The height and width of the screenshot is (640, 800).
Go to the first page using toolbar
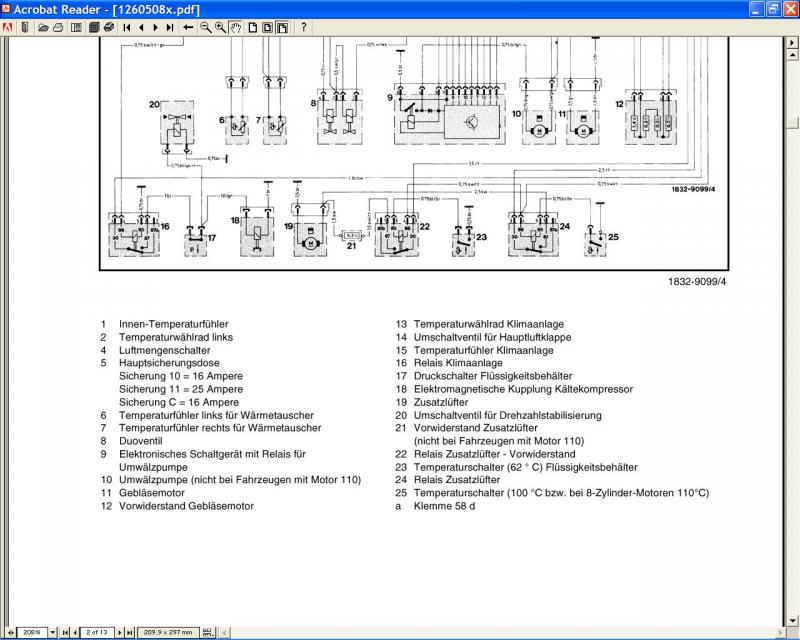tap(127, 27)
